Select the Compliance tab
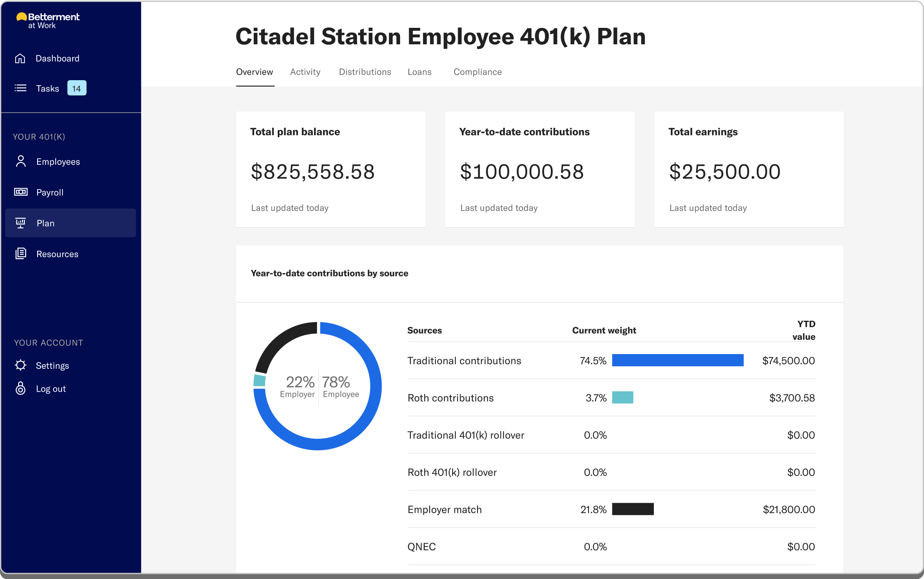Image resolution: width=924 pixels, height=579 pixels. pyautogui.click(x=477, y=71)
